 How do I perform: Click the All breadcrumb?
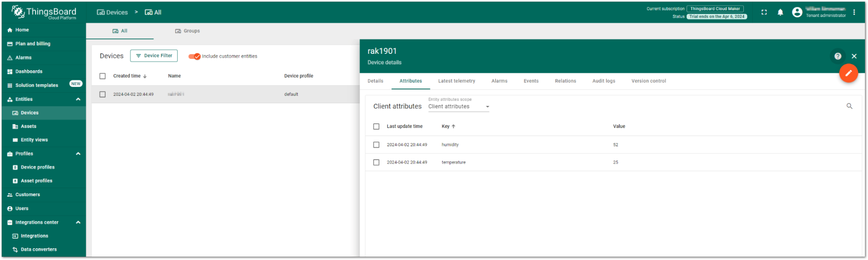coord(153,13)
